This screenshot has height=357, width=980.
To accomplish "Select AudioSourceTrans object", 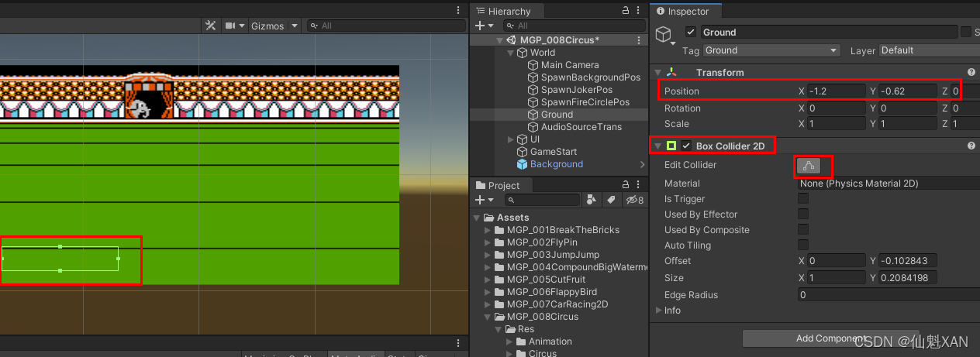I will pyautogui.click(x=581, y=127).
